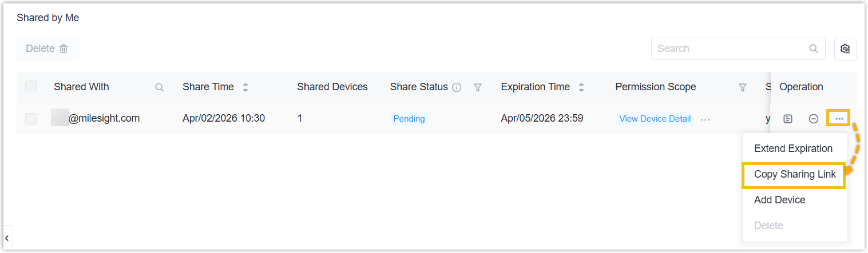Click the View Device Detail tag
The image size is (868, 253).
655,119
